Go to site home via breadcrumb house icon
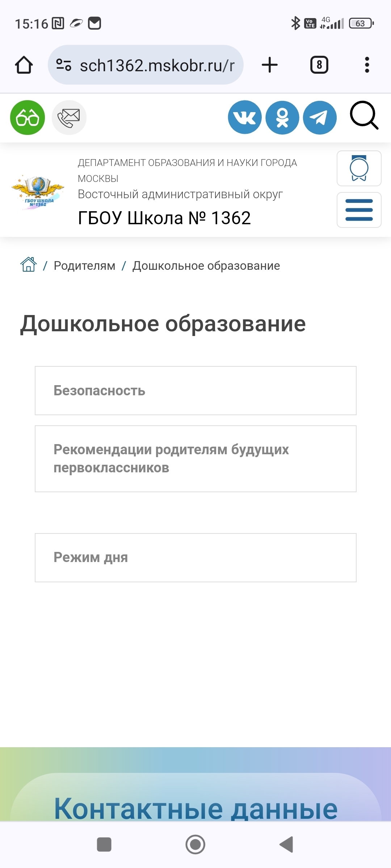391x868 pixels. coord(29,265)
